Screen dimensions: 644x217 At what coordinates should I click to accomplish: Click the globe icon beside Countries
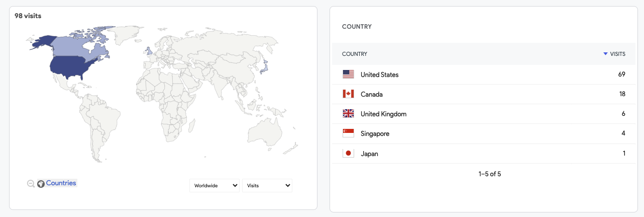tap(41, 184)
